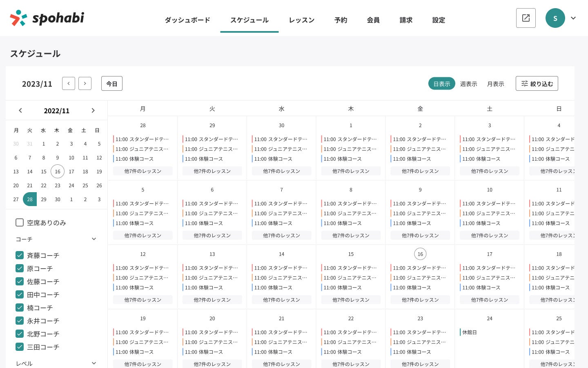The height and width of the screenshot is (368, 588).
Task: Click mini calendar previous month arrow
Action: pos(20,110)
